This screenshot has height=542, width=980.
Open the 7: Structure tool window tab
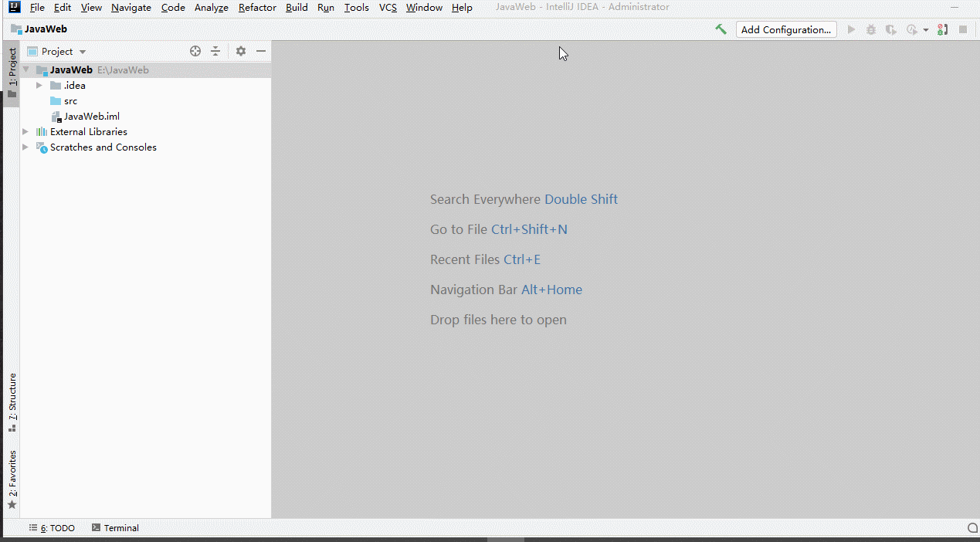[x=12, y=403]
